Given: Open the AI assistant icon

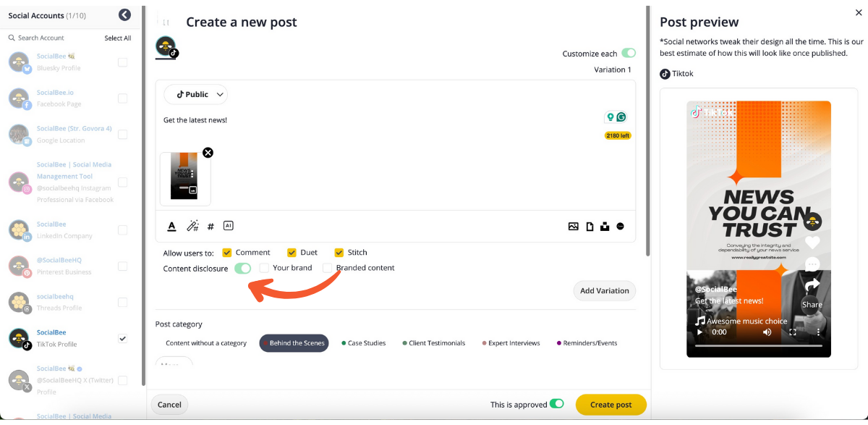Looking at the screenshot, I should pyautogui.click(x=229, y=226).
